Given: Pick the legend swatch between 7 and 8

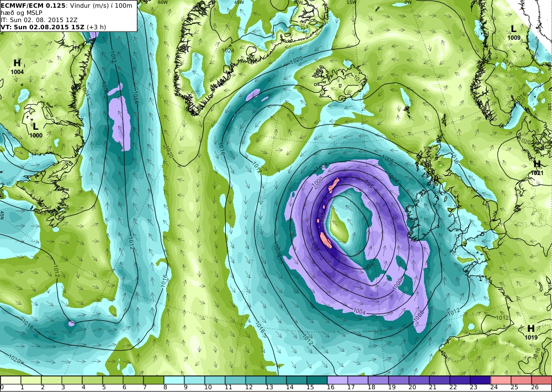Looking at the screenshot, I should tap(153, 380).
